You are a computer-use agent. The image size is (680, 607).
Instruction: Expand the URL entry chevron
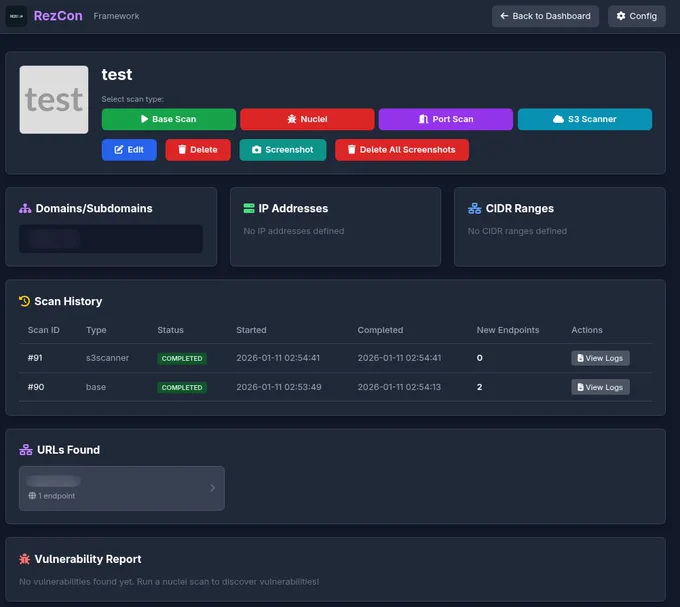coord(212,488)
